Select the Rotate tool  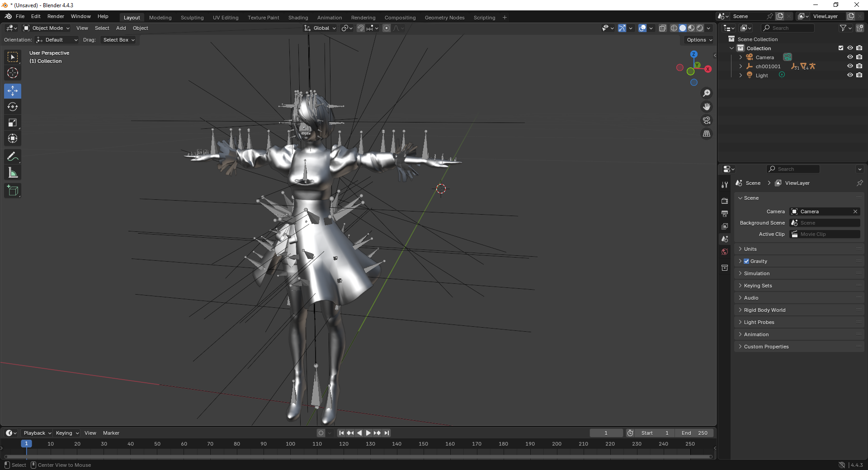coord(13,107)
